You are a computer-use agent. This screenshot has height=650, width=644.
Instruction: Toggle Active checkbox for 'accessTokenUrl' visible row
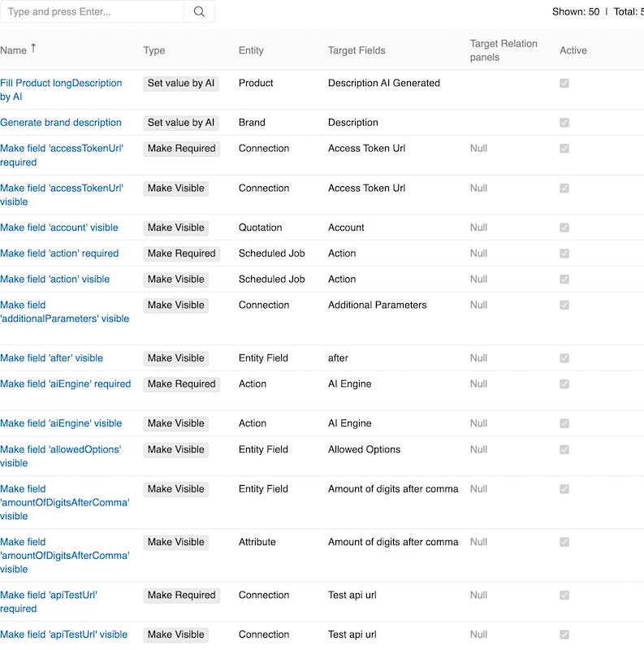(564, 188)
